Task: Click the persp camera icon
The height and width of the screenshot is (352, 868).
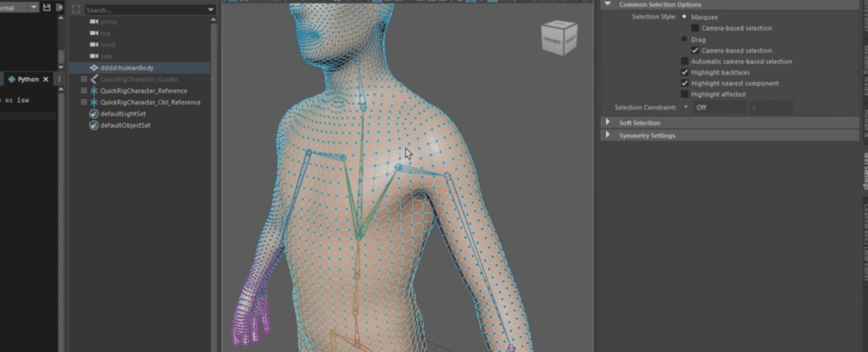Action: tap(93, 21)
